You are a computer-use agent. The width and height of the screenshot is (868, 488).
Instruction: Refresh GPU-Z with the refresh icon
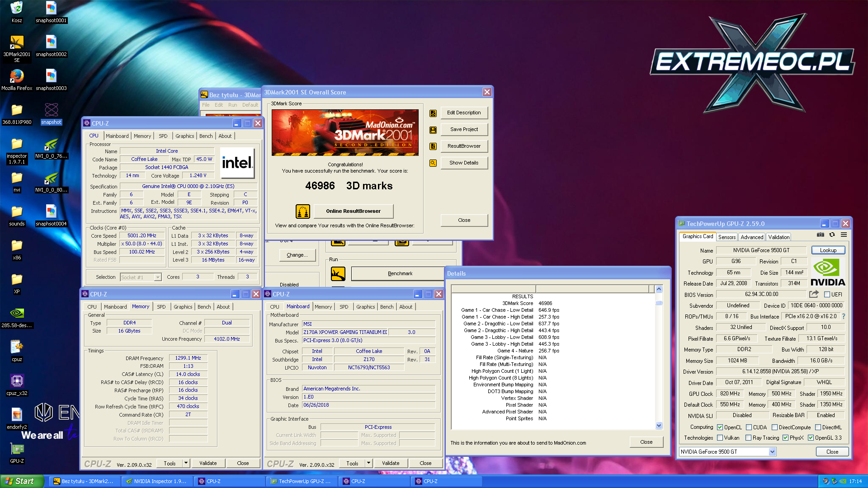[832, 235]
